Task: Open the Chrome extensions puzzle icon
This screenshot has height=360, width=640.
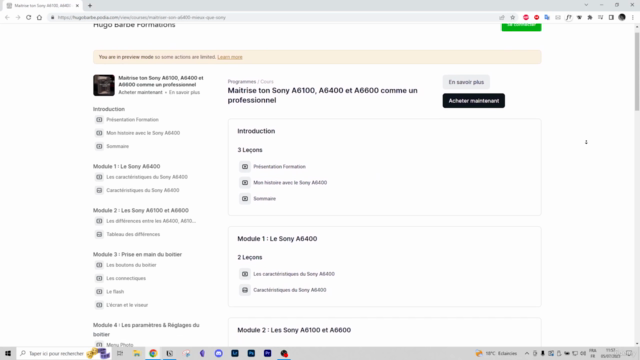Action: (590, 18)
